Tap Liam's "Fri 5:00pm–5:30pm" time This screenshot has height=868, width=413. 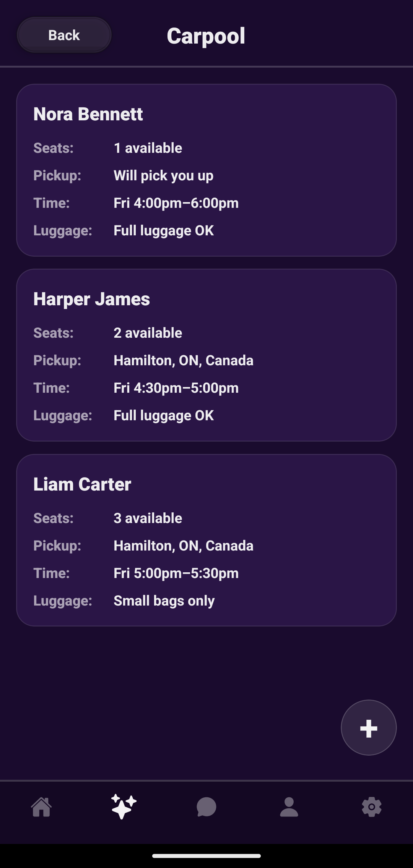[x=176, y=573]
